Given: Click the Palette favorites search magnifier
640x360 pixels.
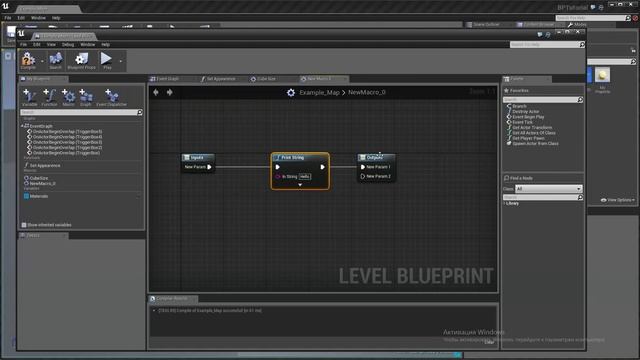Looking at the screenshot, I should (580, 100).
